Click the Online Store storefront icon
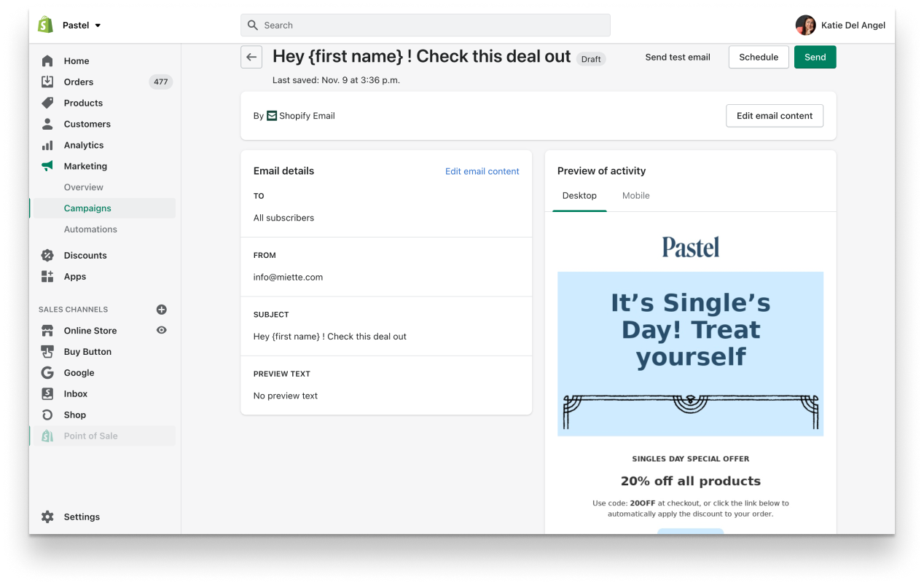This screenshot has width=924, height=585. (47, 331)
